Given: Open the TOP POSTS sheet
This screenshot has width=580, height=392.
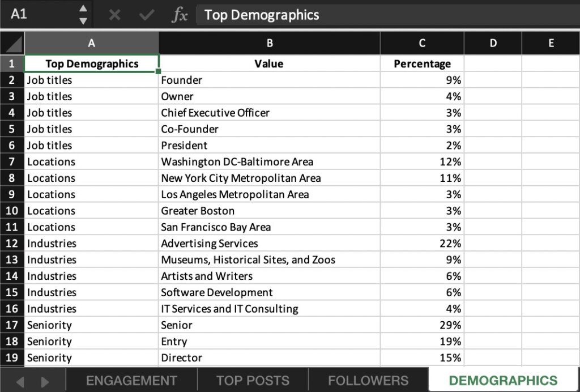Looking at the screenshot, I should pyautogui.click(x=252, y=380).
